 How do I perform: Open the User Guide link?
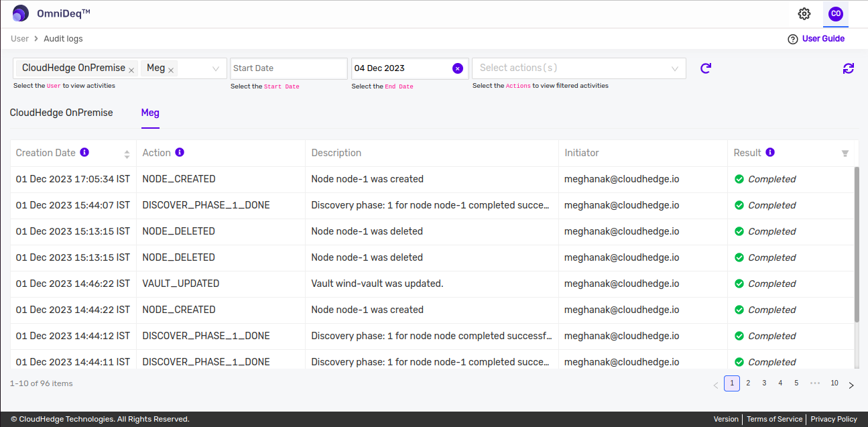pos(823,39)
